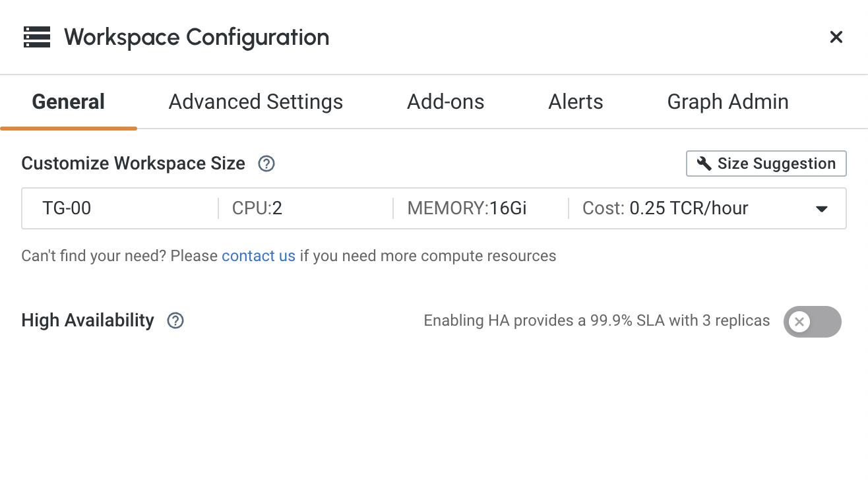This screenshot has height=480, width=868.
Task: Click the help icon beside Customize Workspace Size
Action: pyautogui.click(x=266, y=164)
